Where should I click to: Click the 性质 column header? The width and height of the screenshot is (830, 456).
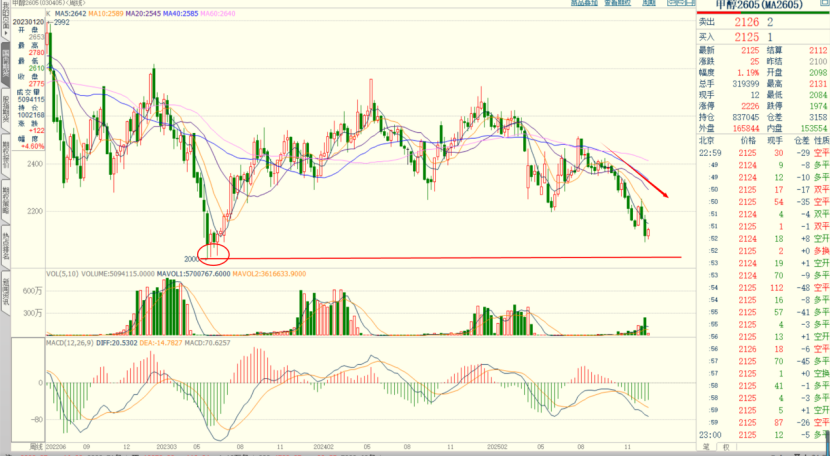coord(822,140)
